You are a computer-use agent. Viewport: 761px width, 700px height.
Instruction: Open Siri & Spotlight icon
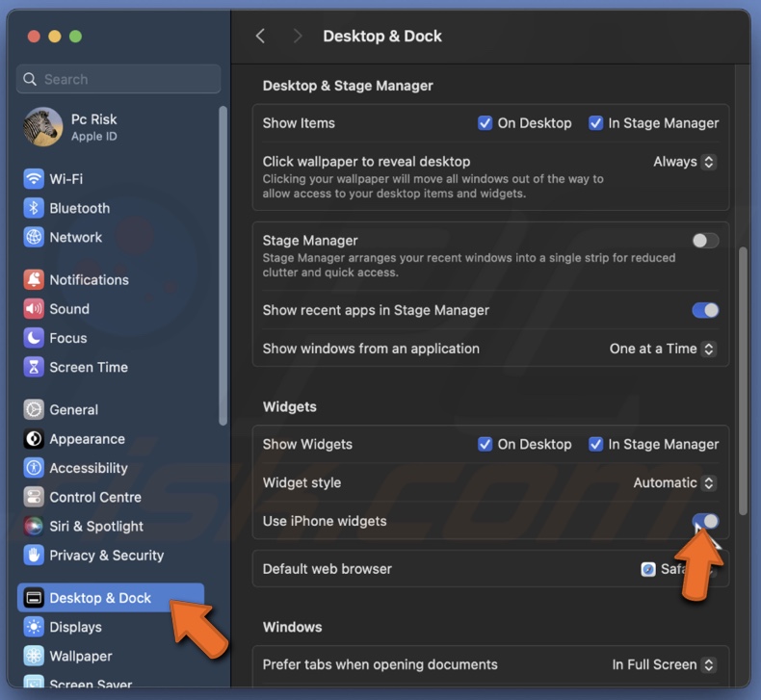pos(34,527)
